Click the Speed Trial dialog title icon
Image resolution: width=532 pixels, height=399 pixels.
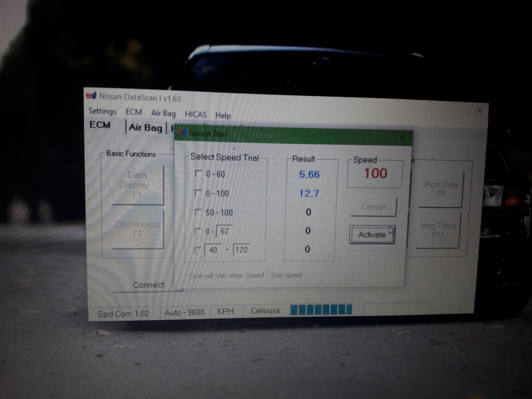click(182, 132)
